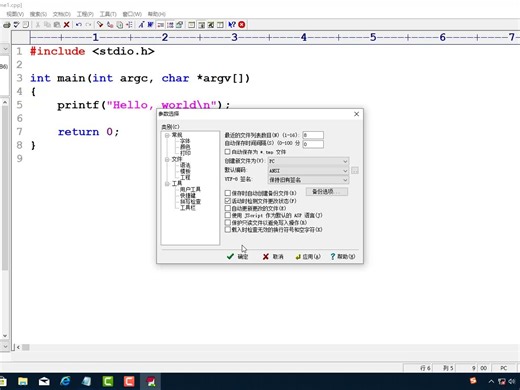Click the dialog '帮助(H)' help button
Screen dimensions: 520x390
343,256
